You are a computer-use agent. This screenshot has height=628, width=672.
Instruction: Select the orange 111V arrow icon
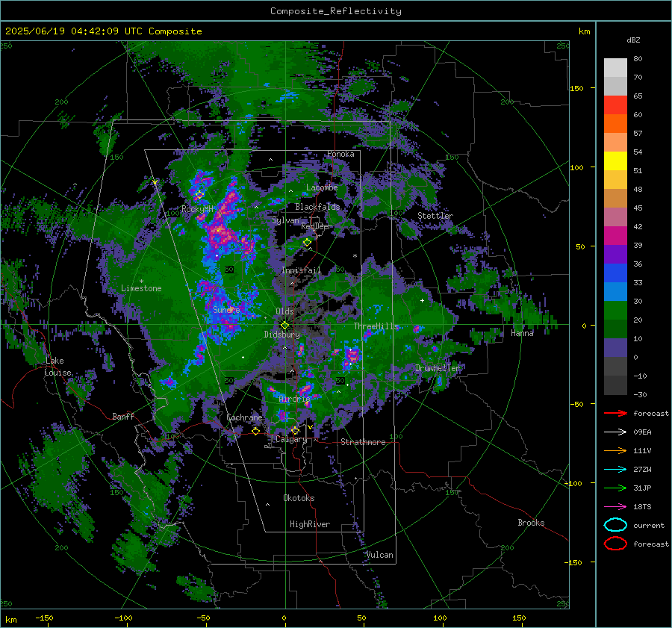[615, 450]
